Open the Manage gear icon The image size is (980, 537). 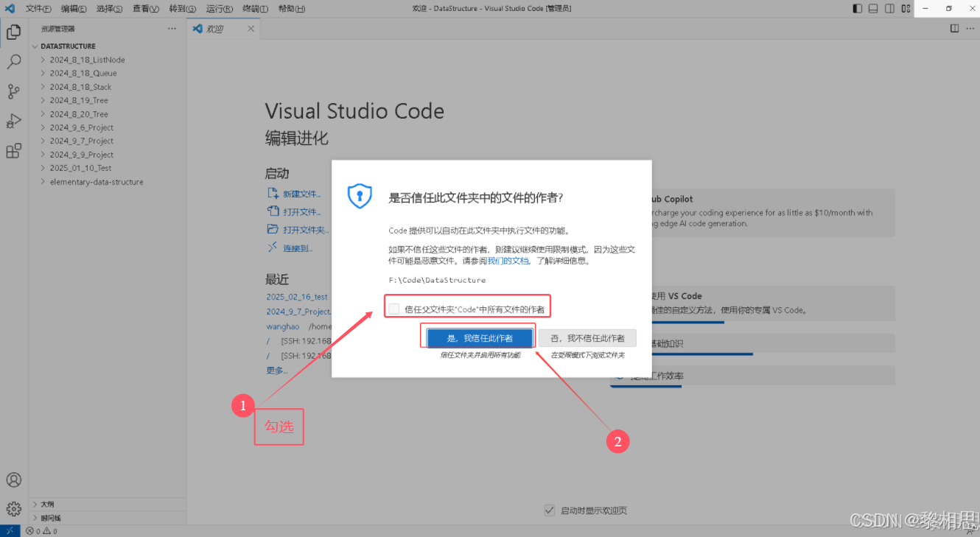click(x=13, y=509)
